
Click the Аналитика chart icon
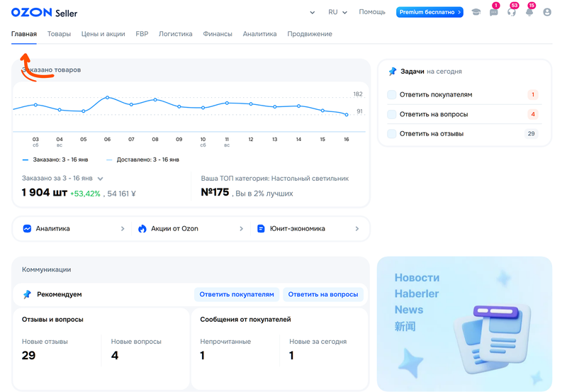(27, 229)
